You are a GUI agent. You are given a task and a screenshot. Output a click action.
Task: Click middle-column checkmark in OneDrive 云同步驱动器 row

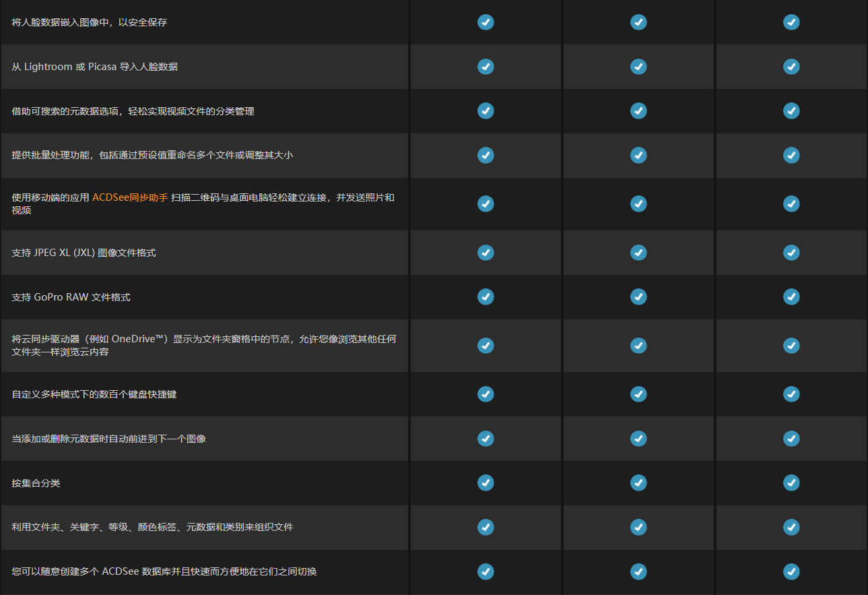pos(638,346)
